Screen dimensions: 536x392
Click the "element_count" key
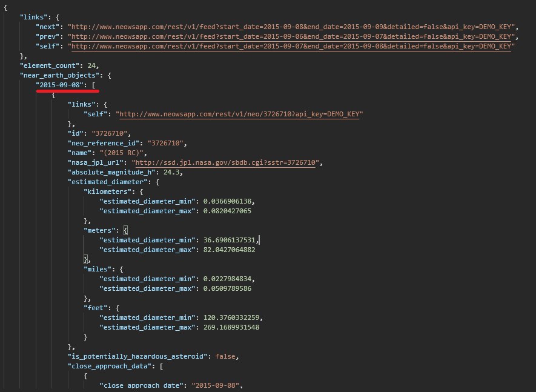click(x=50, y=65)
